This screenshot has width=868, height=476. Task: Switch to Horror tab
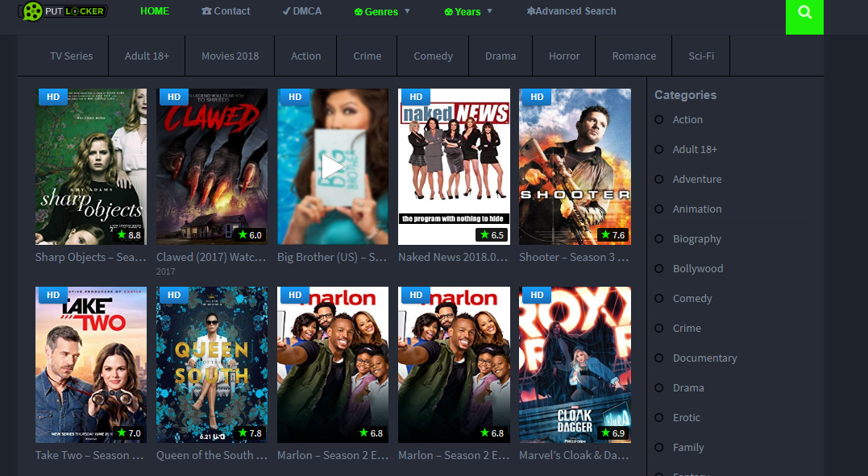click(x=564, y=56)
